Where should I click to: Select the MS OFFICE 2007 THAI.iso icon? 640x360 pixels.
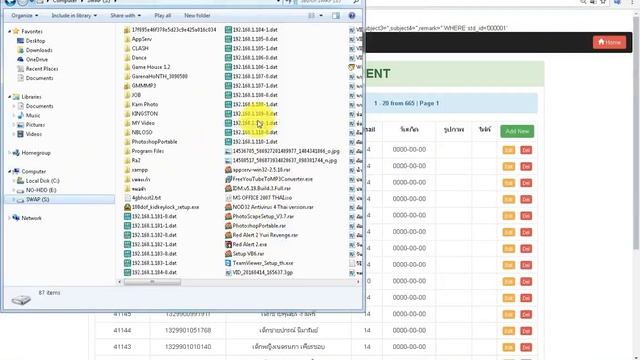point(228,198)
